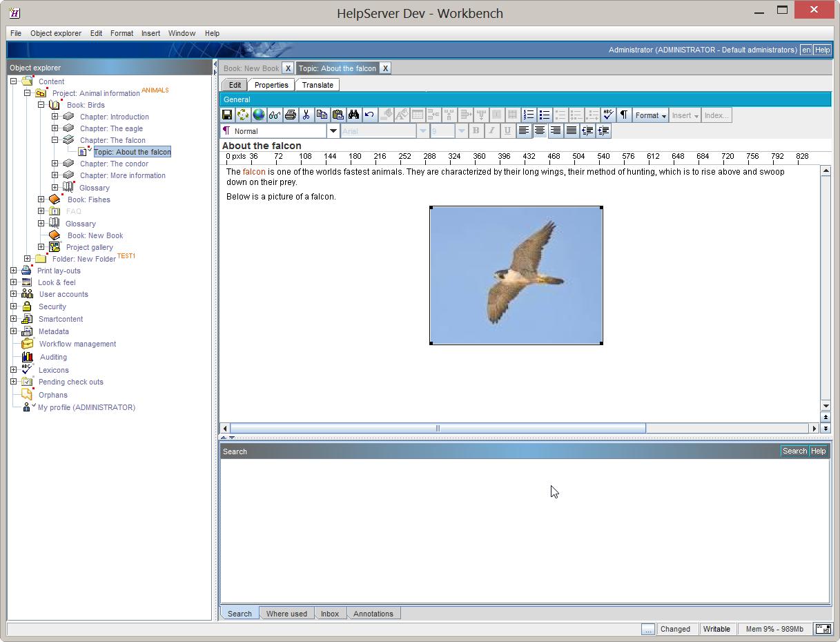
Task: Run the ABC spell check tool
Action: click(607, 115)
